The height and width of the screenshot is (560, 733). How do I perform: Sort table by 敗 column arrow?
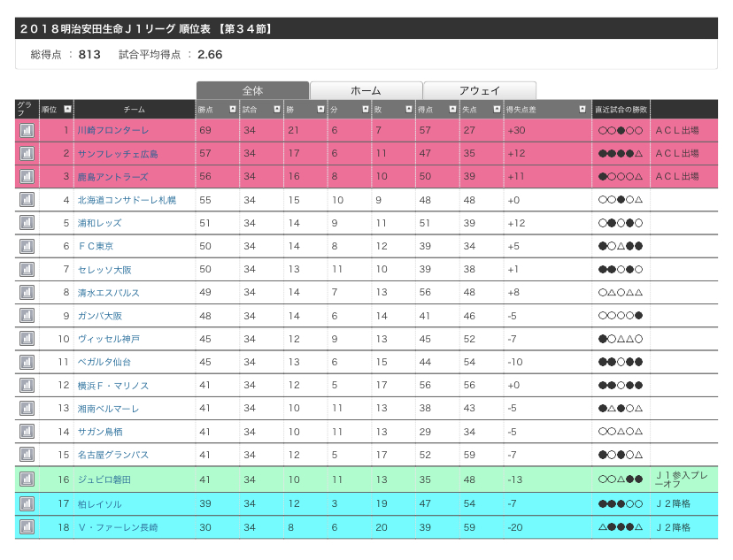409,109
